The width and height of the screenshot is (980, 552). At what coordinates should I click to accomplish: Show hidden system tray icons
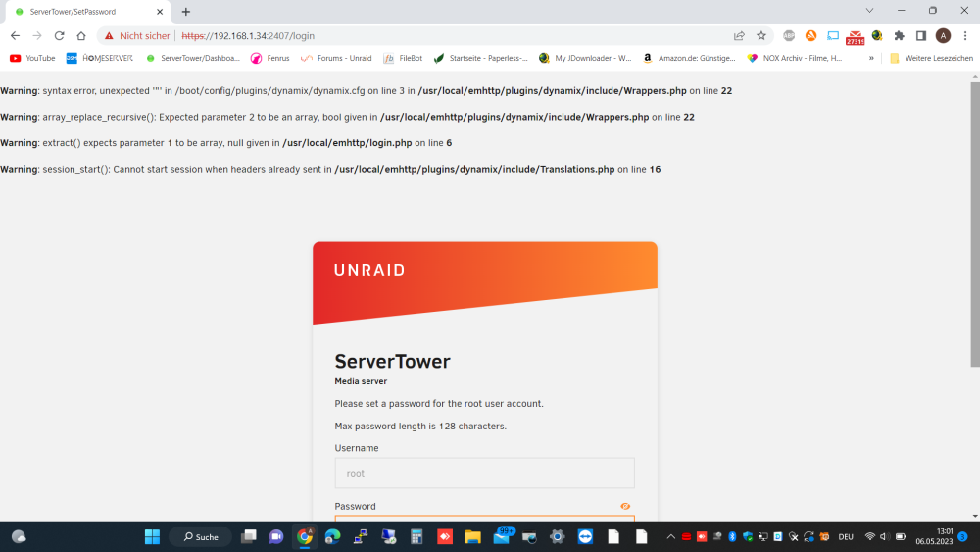(x=670, y=537)
